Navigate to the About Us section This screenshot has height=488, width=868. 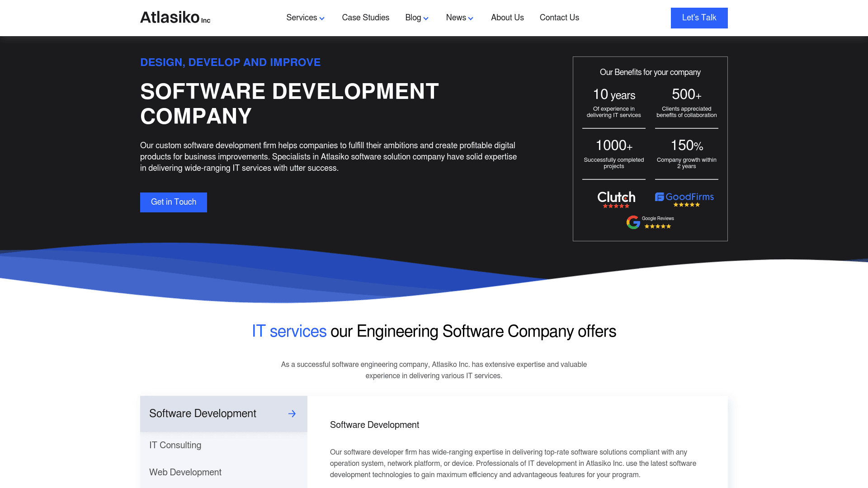click(507, 18)
